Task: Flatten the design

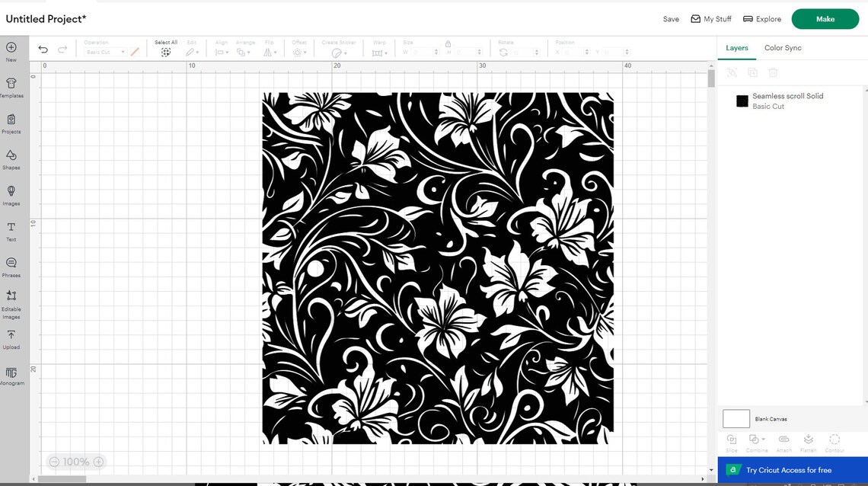Action: click(x=809, y=440)
